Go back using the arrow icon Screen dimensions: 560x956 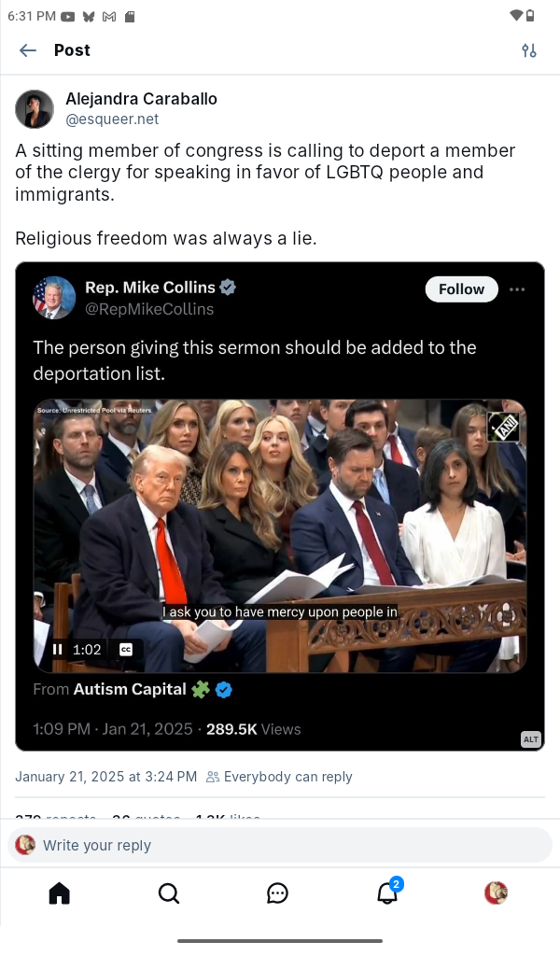[x=28, y=50]
